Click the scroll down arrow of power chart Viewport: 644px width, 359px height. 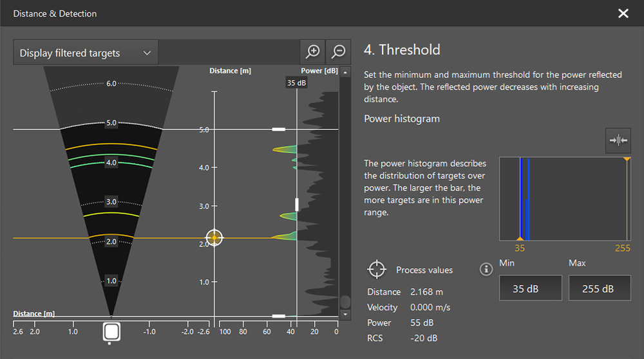[345, 314]
